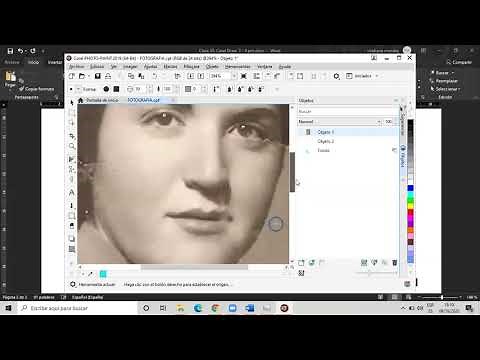Click the eyedropper icon below the canvas
This screenshot has height=360, width=480.
pyautogui.click(x=90, y=274)
